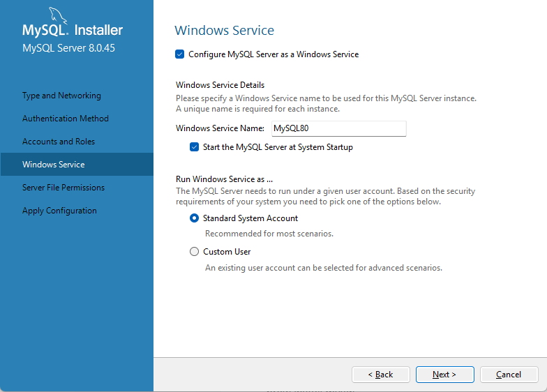Viewport: 547px width, 392px height.
Task: Toggle Start the MySQL Server at System Startup
Action: (194, 147)
